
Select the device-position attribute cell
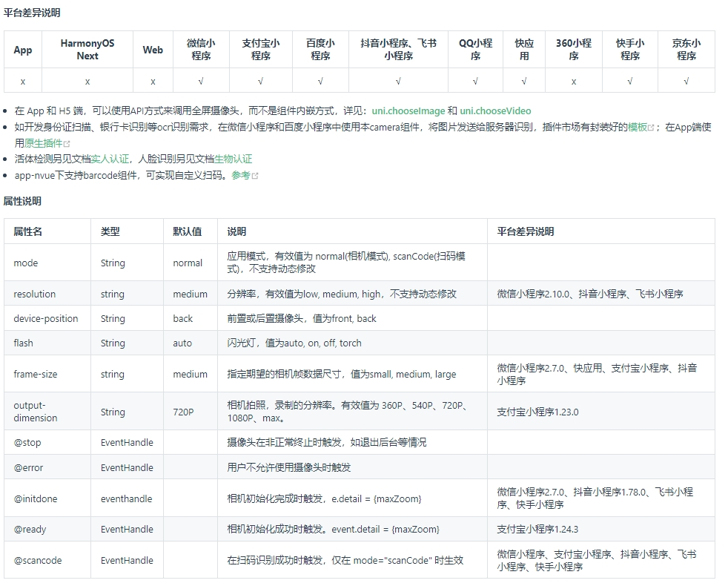[46, 318]
